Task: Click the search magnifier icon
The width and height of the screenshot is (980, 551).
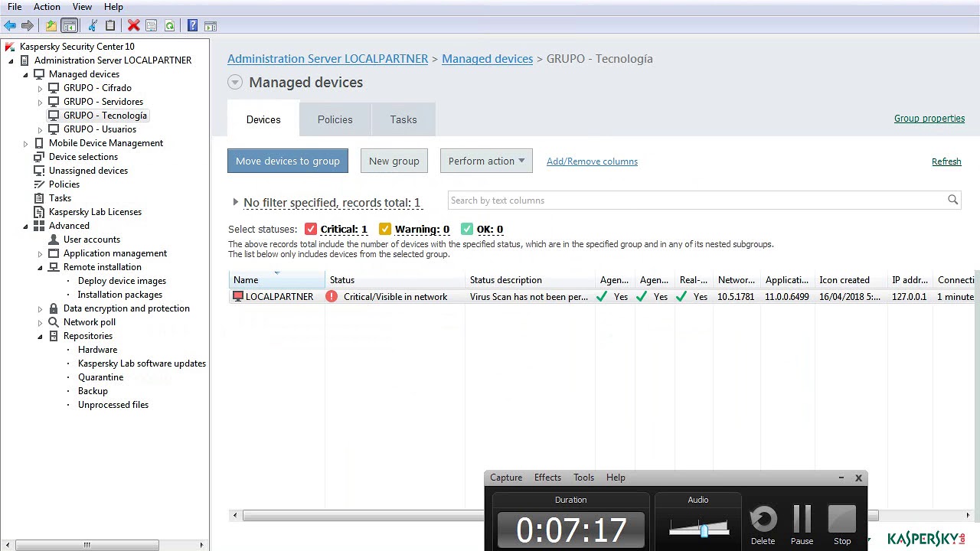Action: pyautogui.click(x=952, y=201)
